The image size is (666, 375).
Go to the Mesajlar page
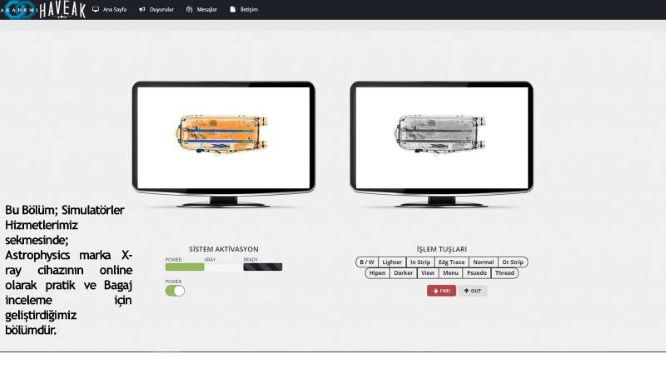pos(202,9)
